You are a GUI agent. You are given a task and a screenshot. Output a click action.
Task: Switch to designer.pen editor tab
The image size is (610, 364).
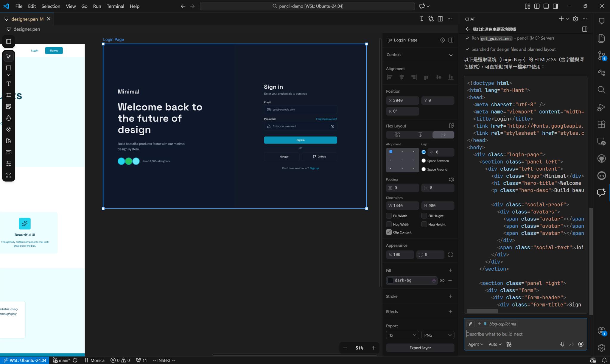pyautogui.click(x=24, y=19)
